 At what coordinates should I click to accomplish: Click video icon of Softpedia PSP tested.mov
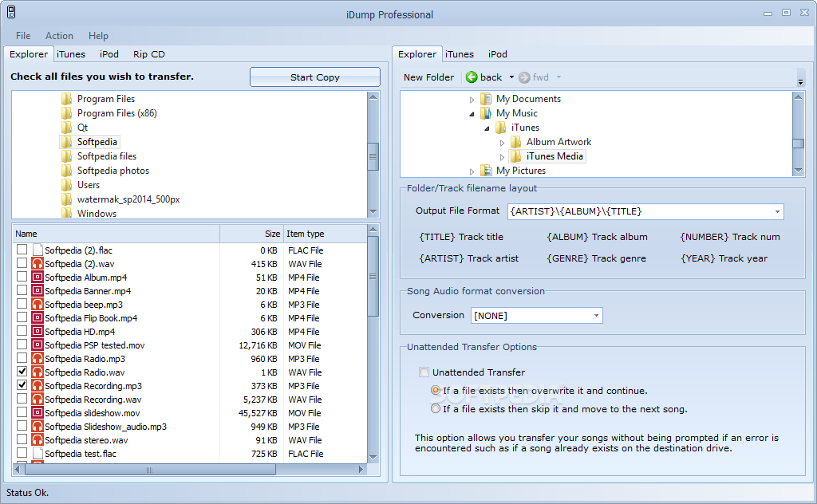pos(37,345)
